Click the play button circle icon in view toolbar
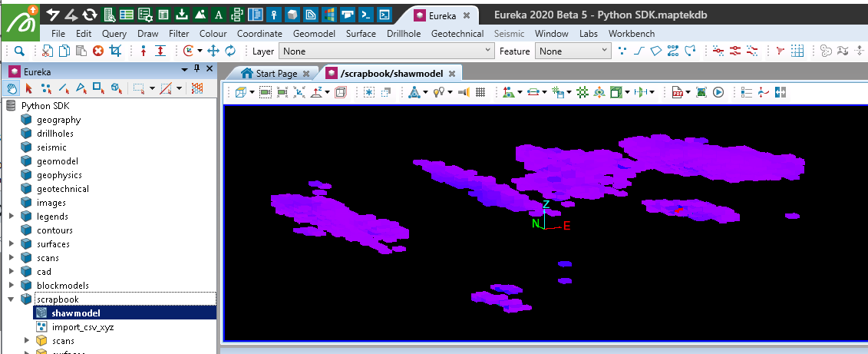Viewport: 868px width, 354px height. click(718, 92)
